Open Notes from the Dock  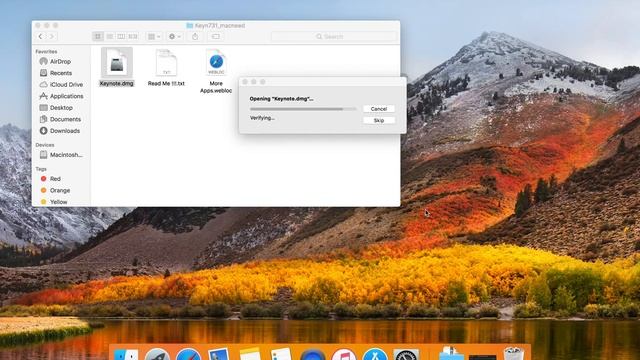coord(250,354)
